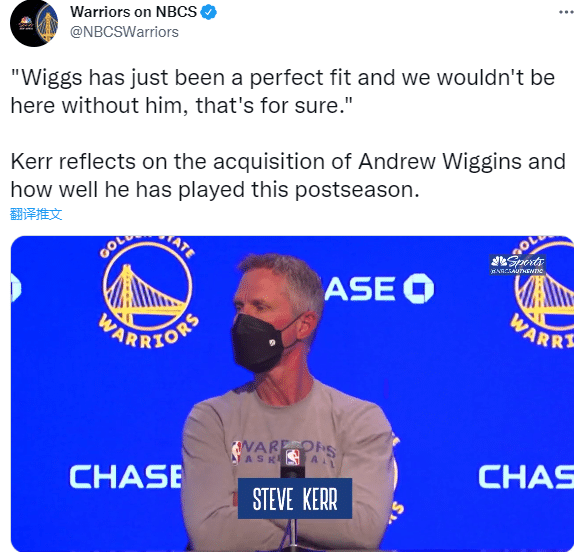This screenshot has height=552, width=574.
Task: Click the left Golden State Warriors logo
Action: tap(148, 293)
